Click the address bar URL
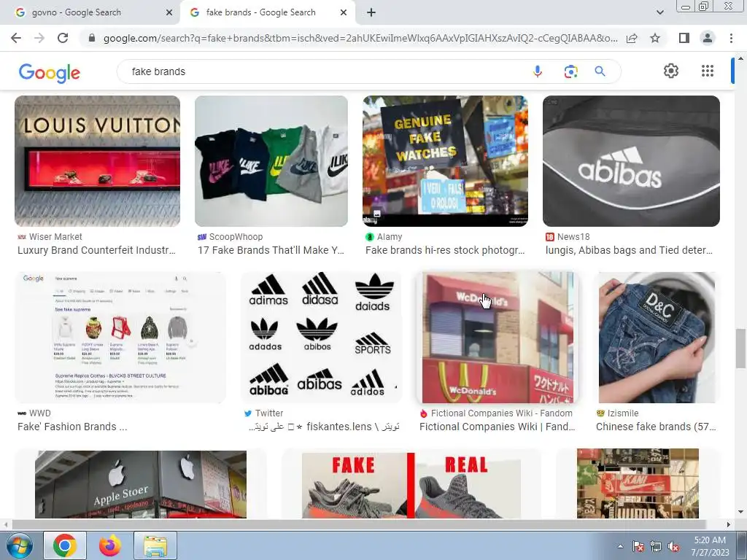Viewport: 747px width, 560px height. tap(360, 38)
